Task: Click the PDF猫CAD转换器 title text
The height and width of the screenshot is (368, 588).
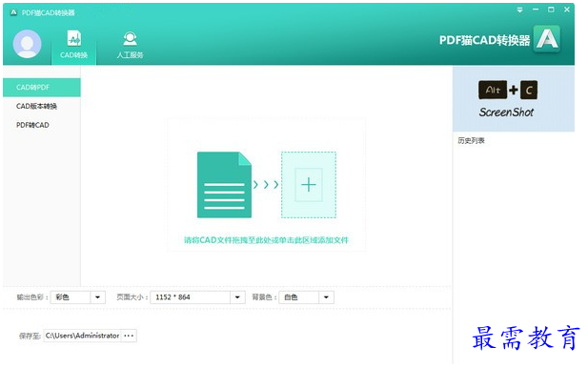Action: 484,40
